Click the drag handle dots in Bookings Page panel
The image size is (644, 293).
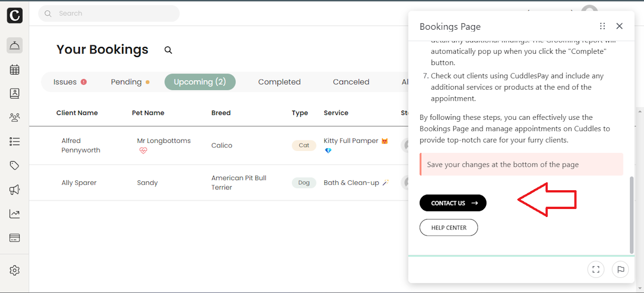click(x=602, y=26)
